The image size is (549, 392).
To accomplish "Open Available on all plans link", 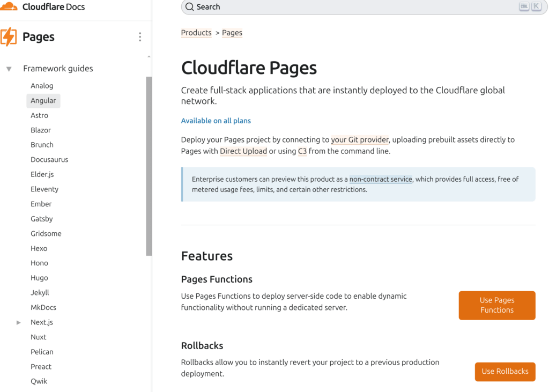I will click(x=216, y=121).
